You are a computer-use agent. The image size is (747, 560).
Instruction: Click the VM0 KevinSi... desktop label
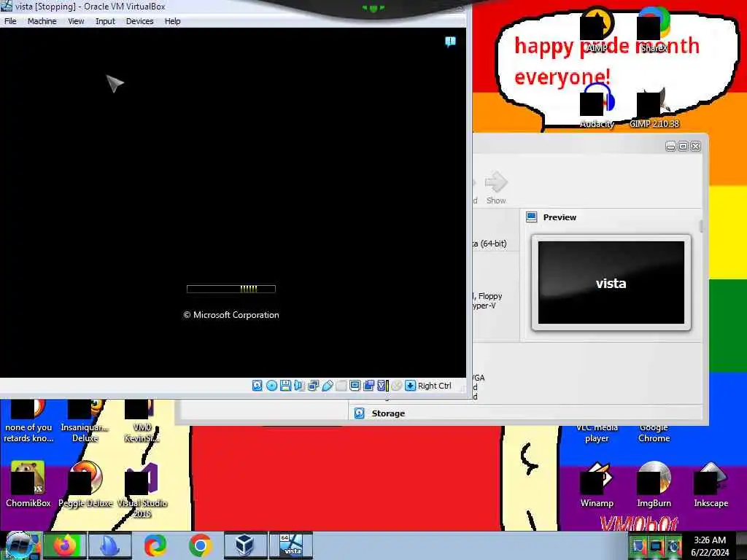click(x=142, y=432)
